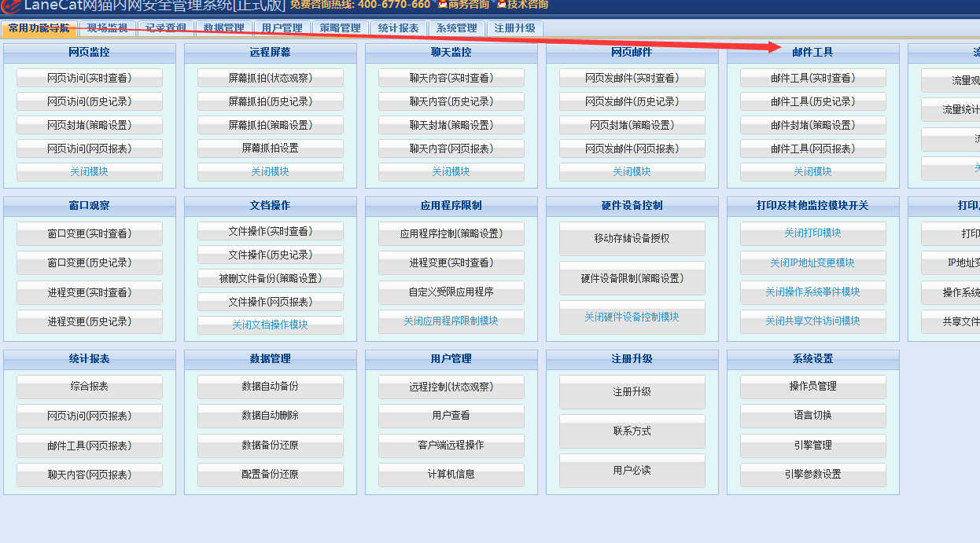Open the 策略管理 tab

(340, 28)
